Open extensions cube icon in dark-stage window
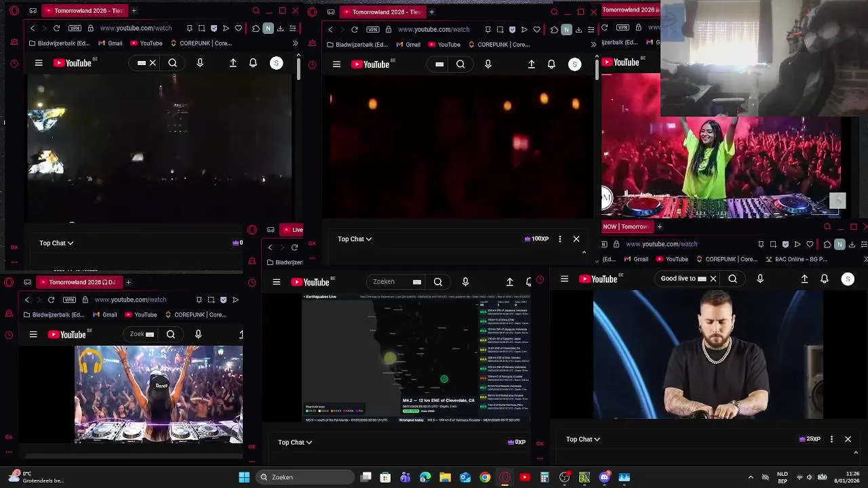Screen dimensions: 868x488 pos(256,28)
